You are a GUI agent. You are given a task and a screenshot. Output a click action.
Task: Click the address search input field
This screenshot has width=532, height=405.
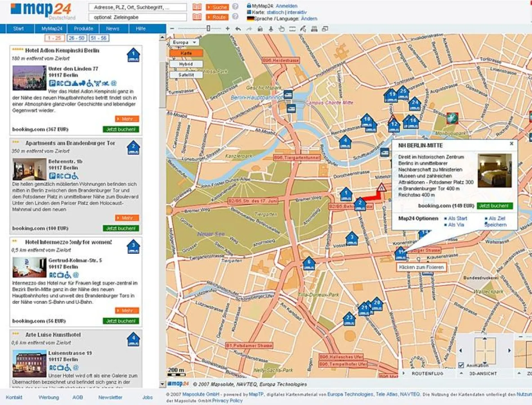tap(138, 7)
